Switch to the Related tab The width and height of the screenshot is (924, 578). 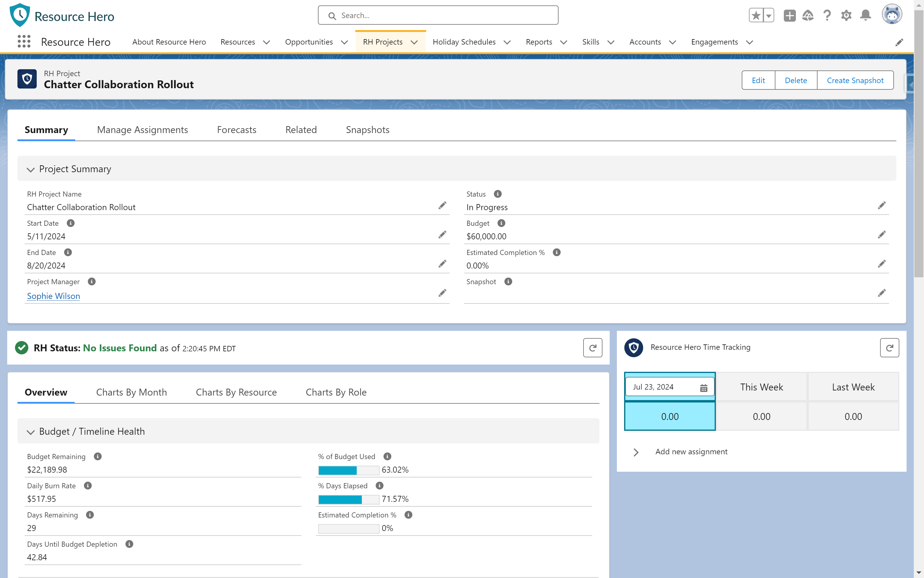click(301, 129)
